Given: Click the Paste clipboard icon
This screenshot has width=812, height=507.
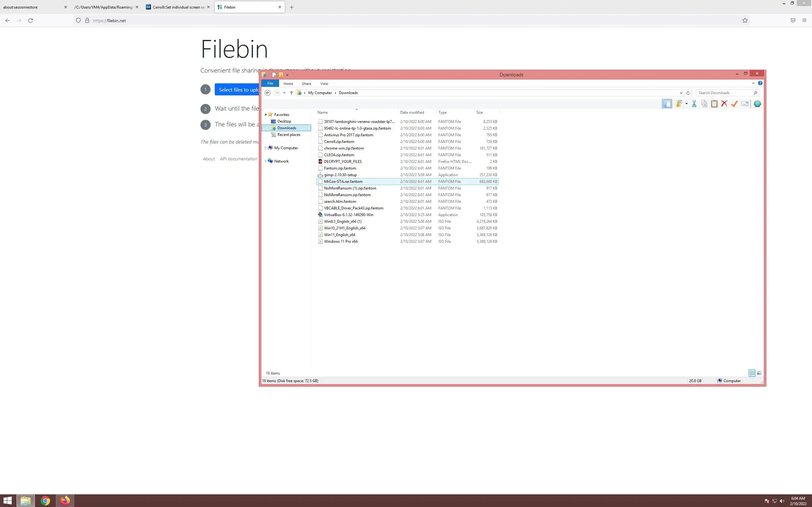Looking at the screenshot, I should pyautogui.click(x=714, y=104).
